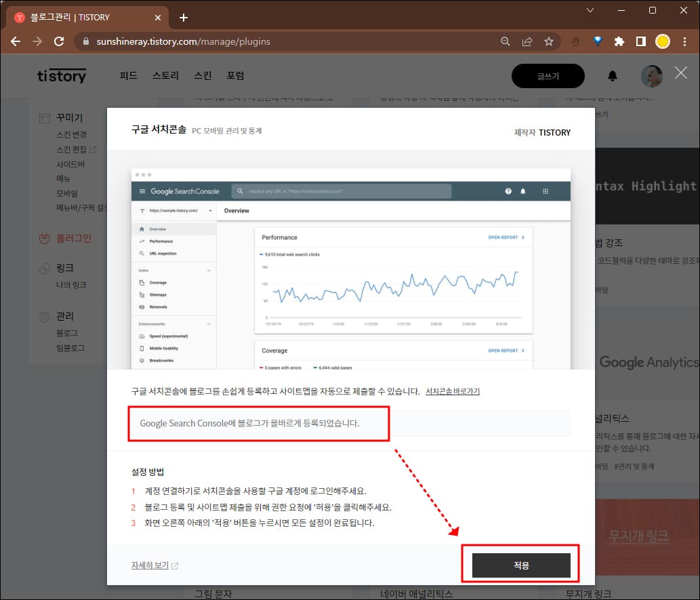Open 메뉴 in the sidebar

(x=64, y=178)
